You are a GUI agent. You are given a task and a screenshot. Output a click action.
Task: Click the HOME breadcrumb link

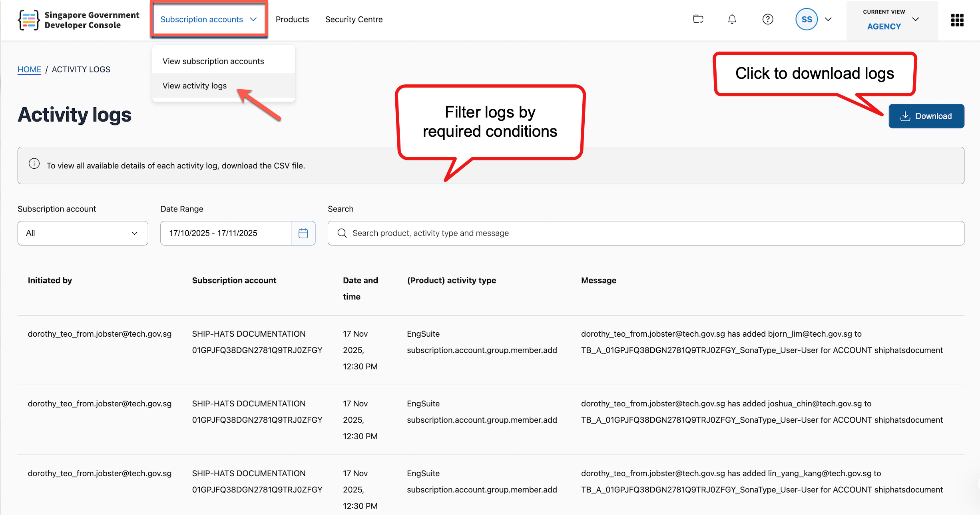[x=29, y=69]
